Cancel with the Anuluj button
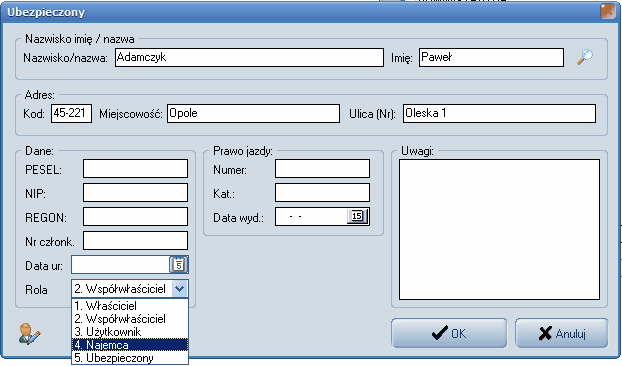Image resolution: width=622 pixels, height=366 pixels. (x=562, y=333)
